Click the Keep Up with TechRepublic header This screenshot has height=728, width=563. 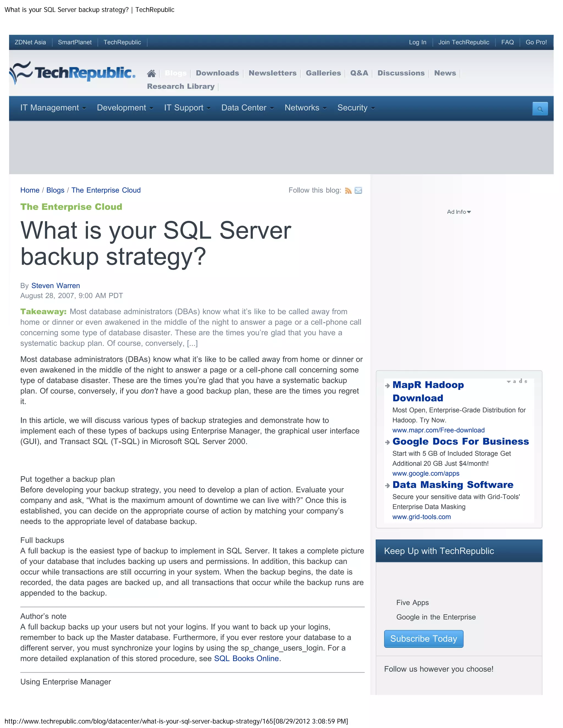pos(459,551)
